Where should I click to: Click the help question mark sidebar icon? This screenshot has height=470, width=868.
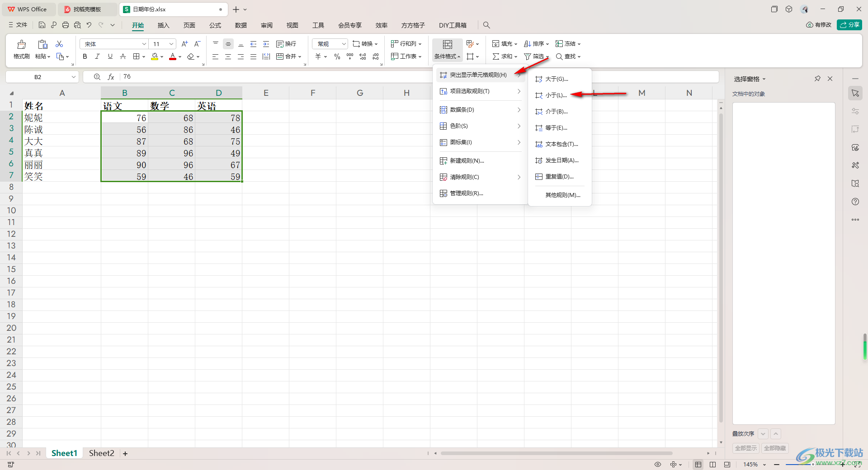click(x=855, y=202)
